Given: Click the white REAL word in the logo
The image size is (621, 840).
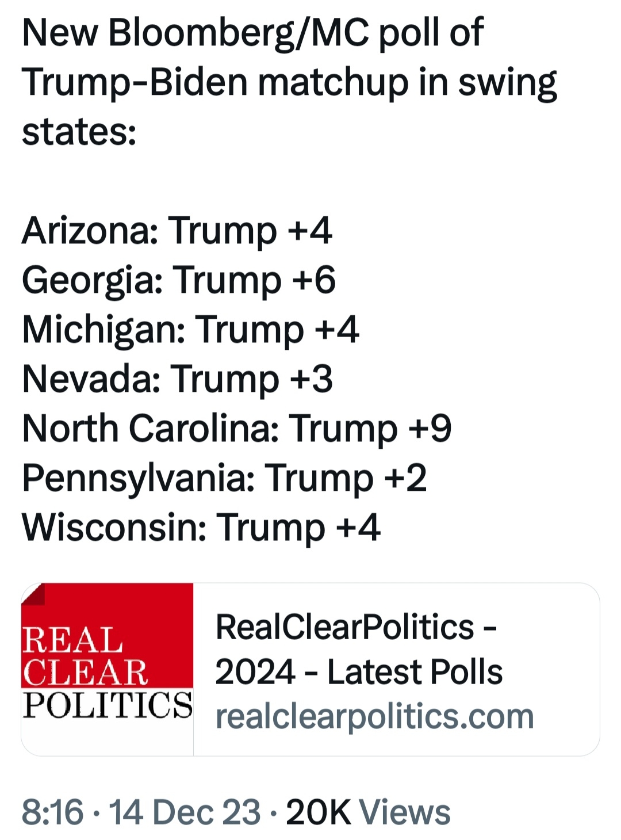Looking at the screenshot, I should [72, 640].
